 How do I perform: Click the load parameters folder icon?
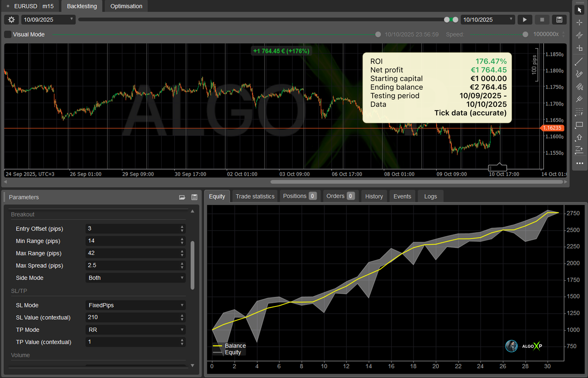pyautogui.click(x=182, y=197)
